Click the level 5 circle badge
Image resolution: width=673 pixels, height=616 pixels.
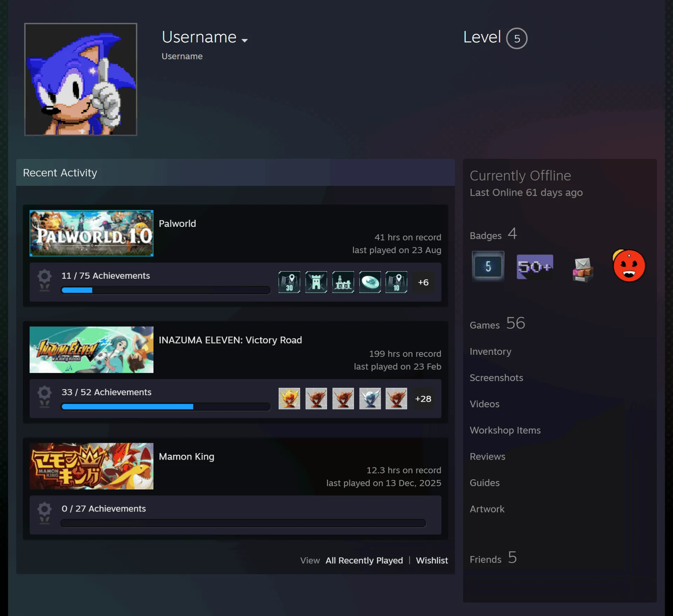(x=517, y=38)
